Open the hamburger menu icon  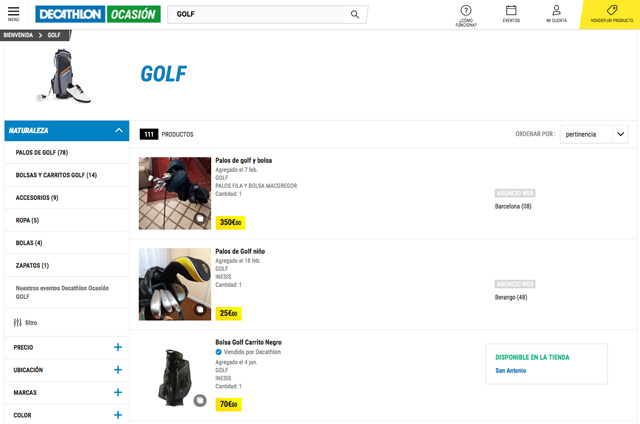click(x=13, y=11)
